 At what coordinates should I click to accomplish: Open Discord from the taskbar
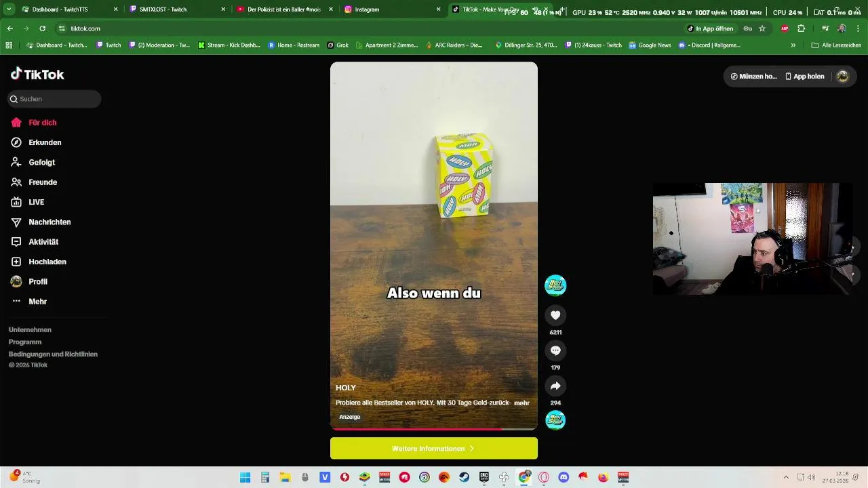(x=564, y=477)
